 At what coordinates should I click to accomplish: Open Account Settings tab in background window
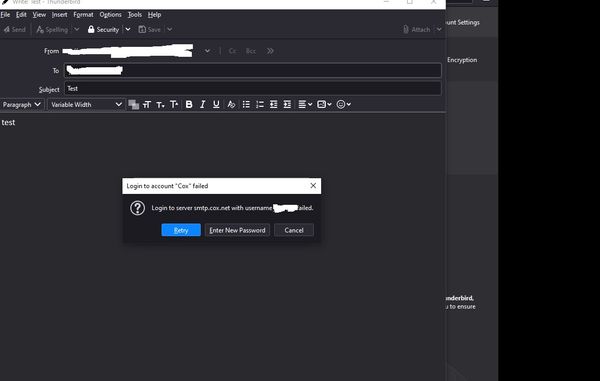click(463, 23)
